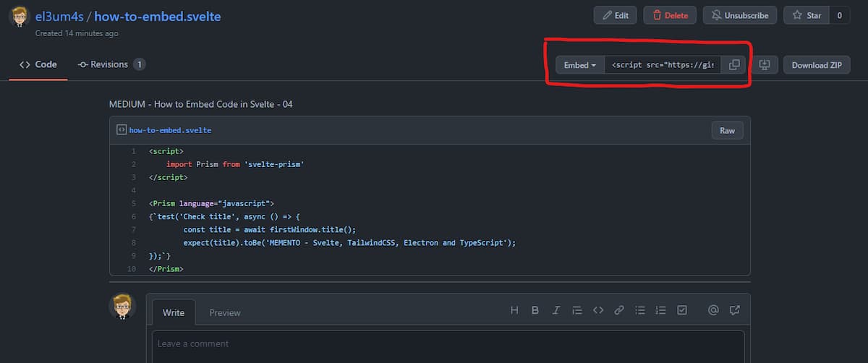Click the Edit gist button

(x=616, y=15)
